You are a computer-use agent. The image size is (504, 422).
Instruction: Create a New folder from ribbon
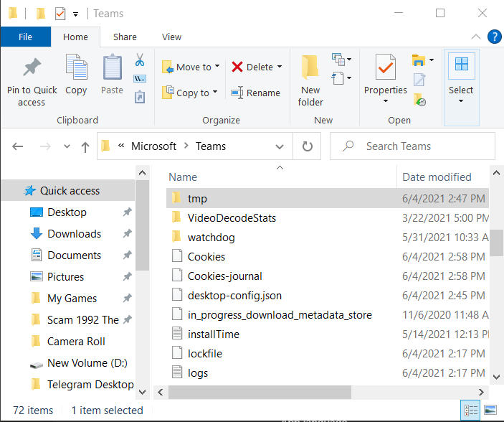point(310,80)
